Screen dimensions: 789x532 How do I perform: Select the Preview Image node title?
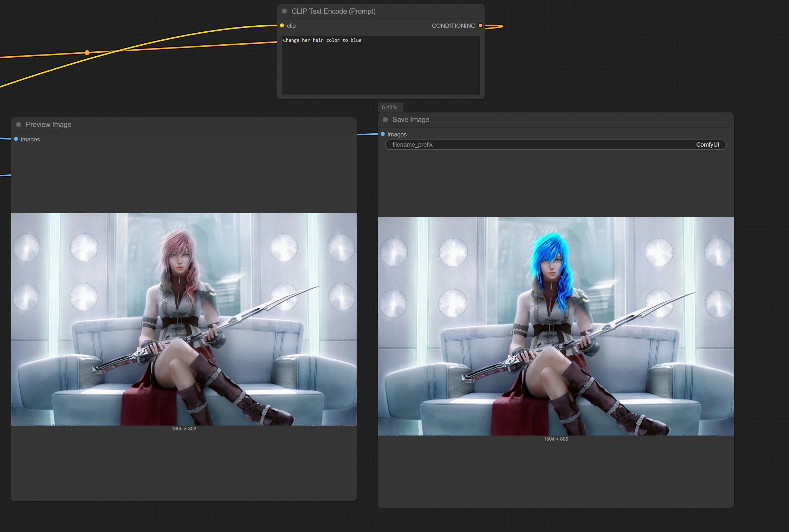(49, 124)
